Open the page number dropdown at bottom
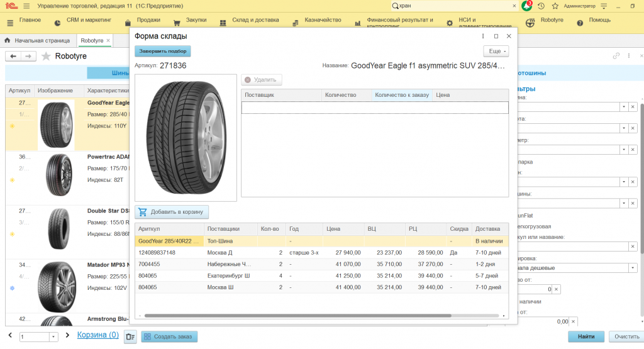Image resolution: width=644 pixels, height=349 pixels. pos(53,336)
